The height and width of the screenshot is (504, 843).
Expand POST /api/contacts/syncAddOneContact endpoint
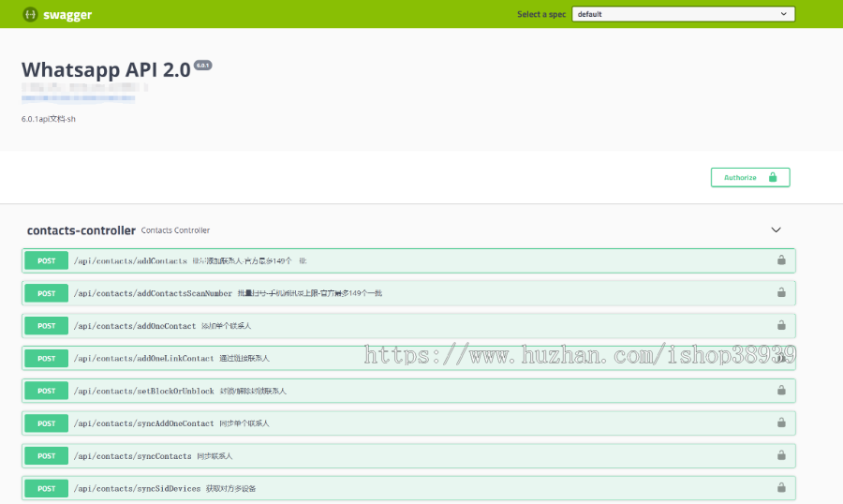pos(408,423)
